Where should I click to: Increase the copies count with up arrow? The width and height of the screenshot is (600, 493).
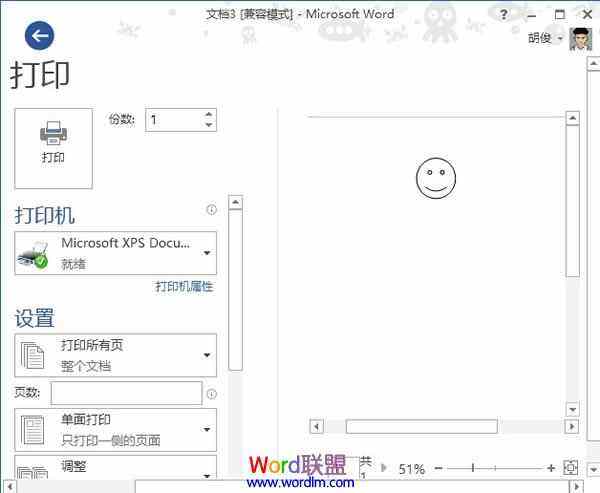click(209, 114)
